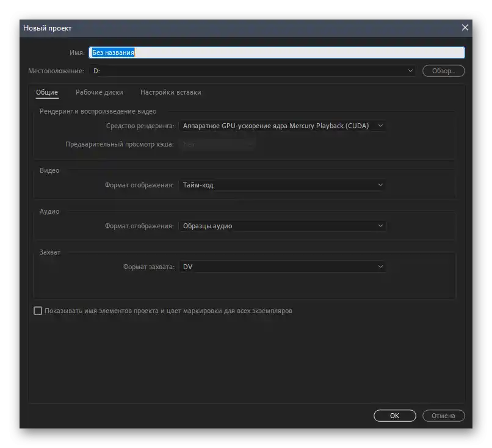Viewport: 492px width, 448px height.
Task: Click the 'Видео' section heading
Action: [49, 170]
